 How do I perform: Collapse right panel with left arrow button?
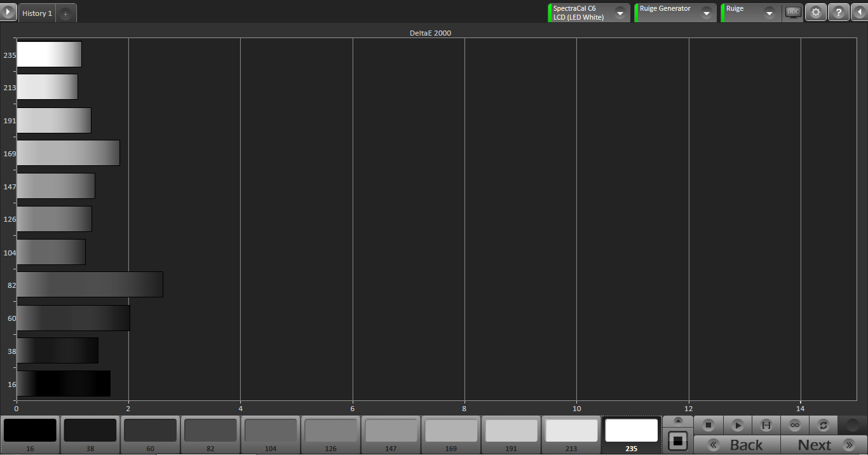pos(859,13)
